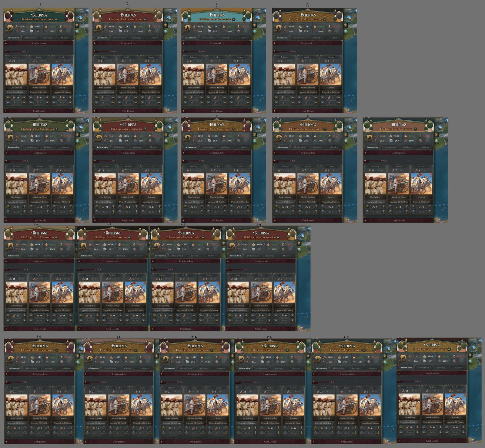
Task: Click lancers cavalry artwork in teal-header panel
Action: [x=240, y=74]
